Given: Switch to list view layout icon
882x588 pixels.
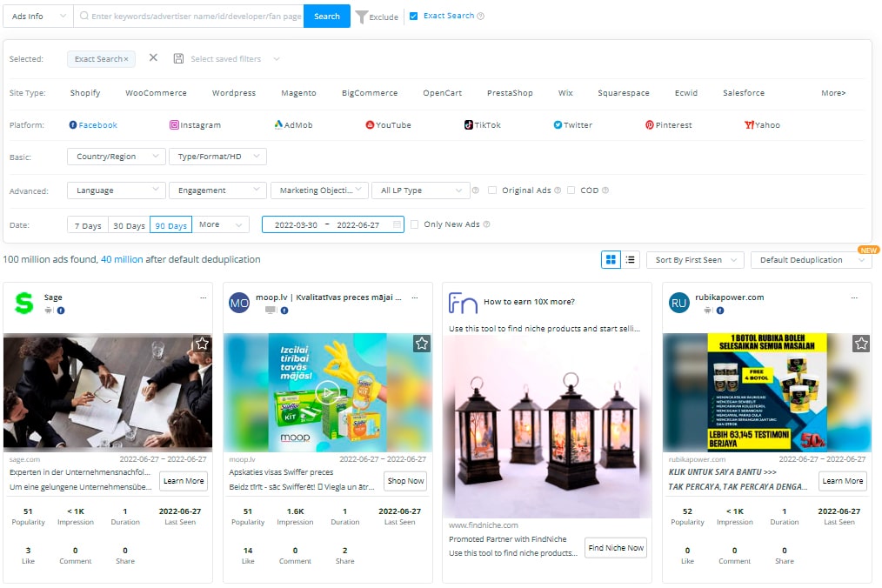Looking at the screenshot, I should coord(630,259).
